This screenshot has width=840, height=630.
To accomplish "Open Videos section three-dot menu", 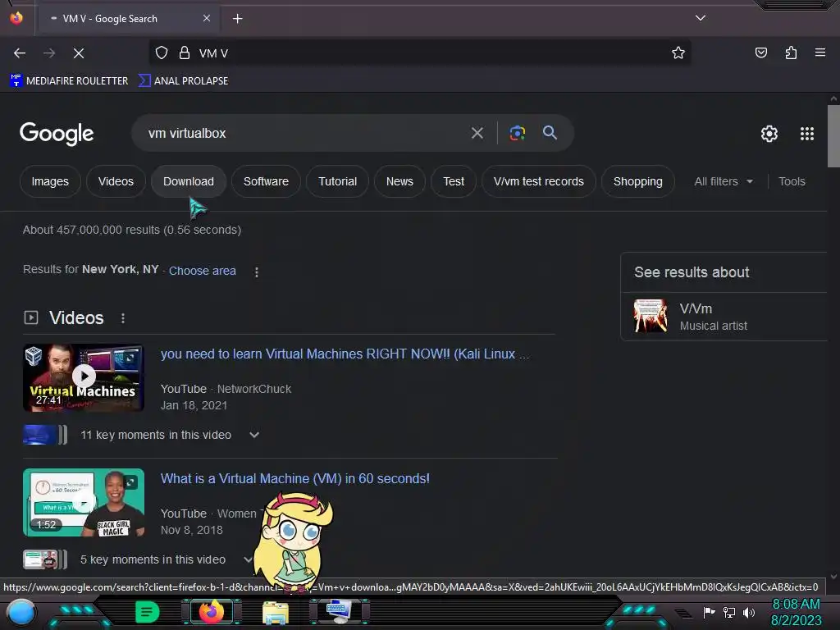I will click(x=123, y=318).
